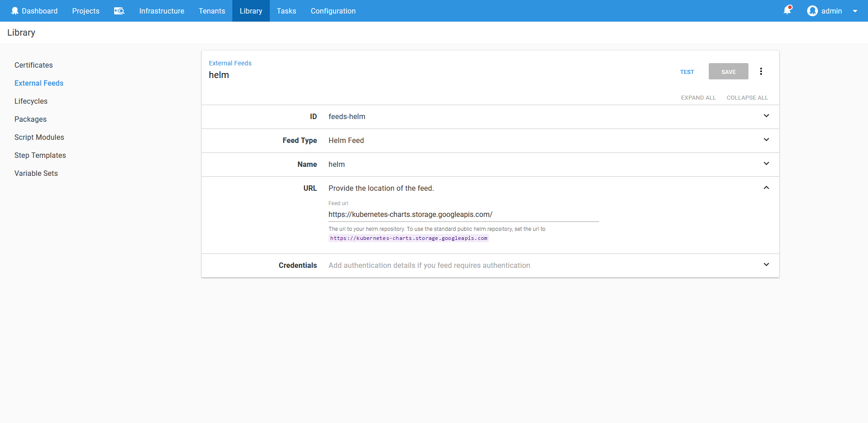The image size is (868, 423).
Task: Open the Tenants menu item
Action: coord(212,11)
